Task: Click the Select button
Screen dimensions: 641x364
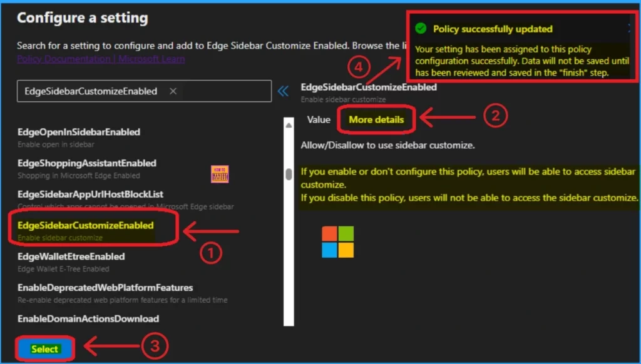Action: coord(45,349)
